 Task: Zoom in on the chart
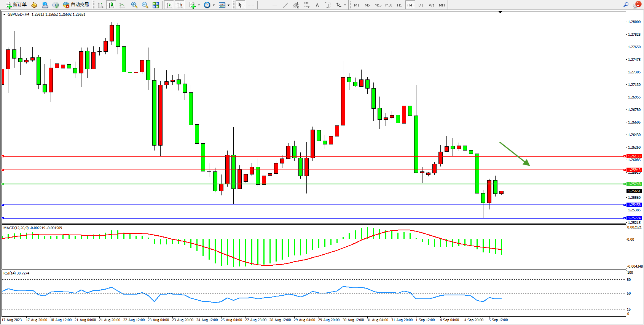[x=134, y=5]
